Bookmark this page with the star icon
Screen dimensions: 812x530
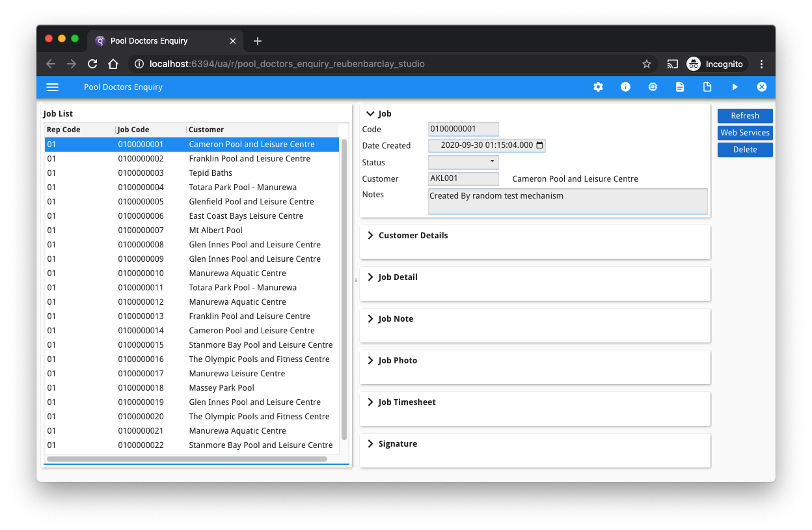(646, 64)
